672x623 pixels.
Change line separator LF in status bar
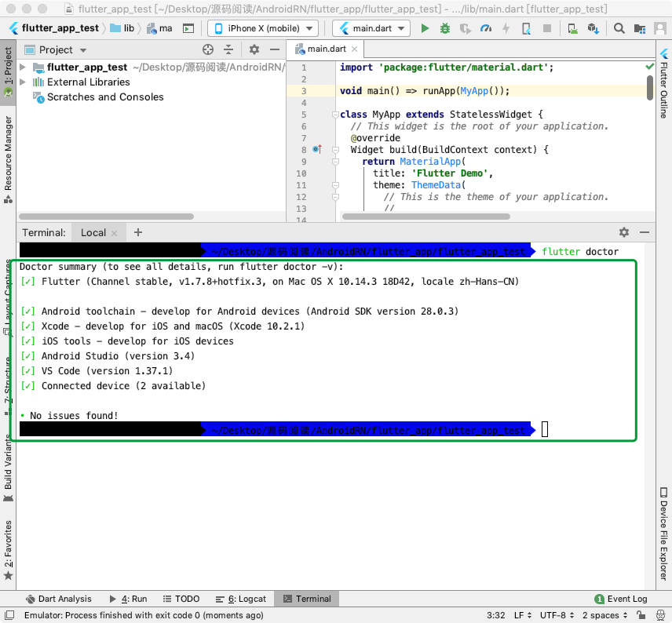click(x=522, y=615)
